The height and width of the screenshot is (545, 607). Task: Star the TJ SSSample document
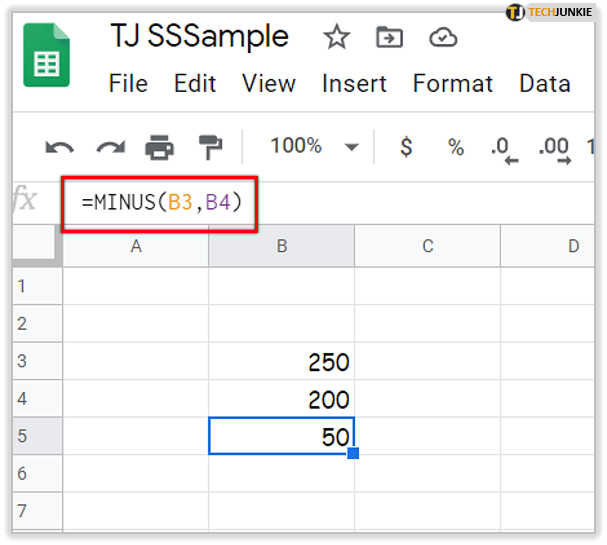pyautogui.click(x=337, y=38)
